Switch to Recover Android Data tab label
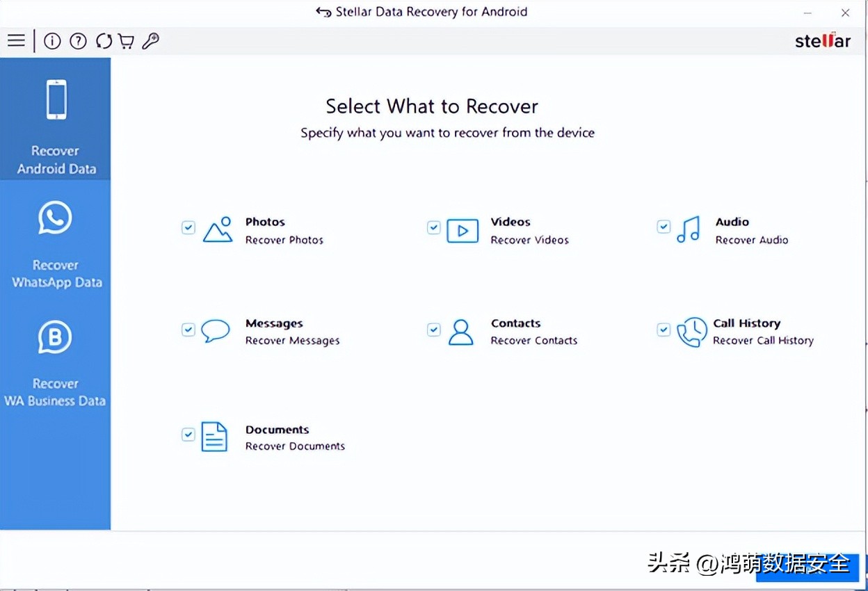This screenshot has width=868, height=591. pos(56,160)
